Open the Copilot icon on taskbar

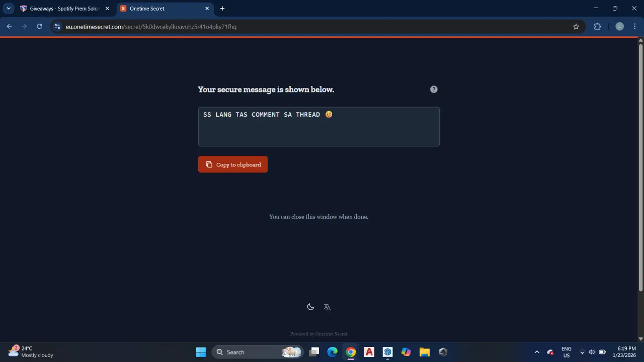(406, 352)
